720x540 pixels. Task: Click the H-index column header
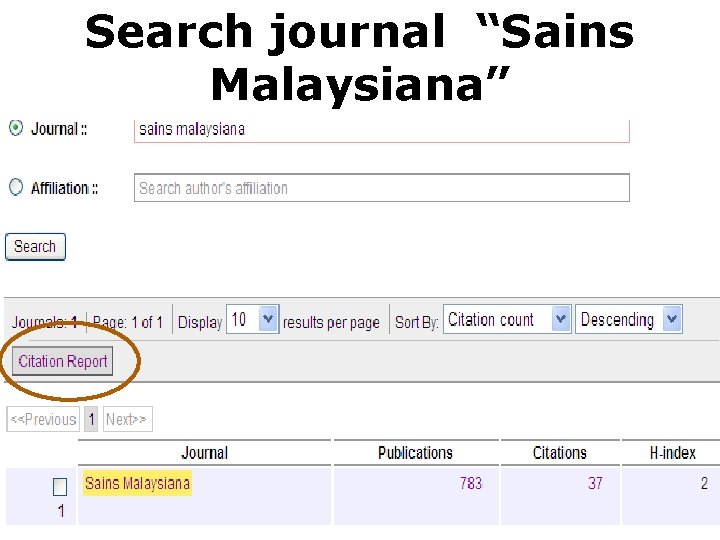click(x=672, y=453)
